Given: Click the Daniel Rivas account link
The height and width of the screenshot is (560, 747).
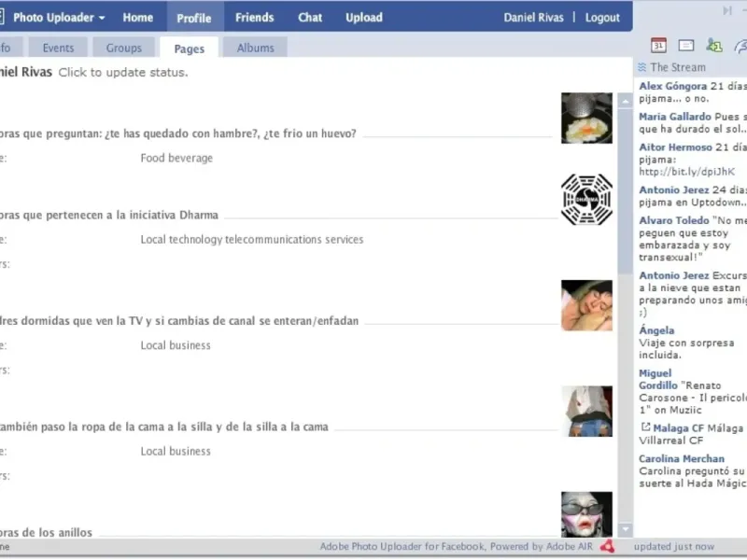Looking at the screenshot, I should [533, 18].
